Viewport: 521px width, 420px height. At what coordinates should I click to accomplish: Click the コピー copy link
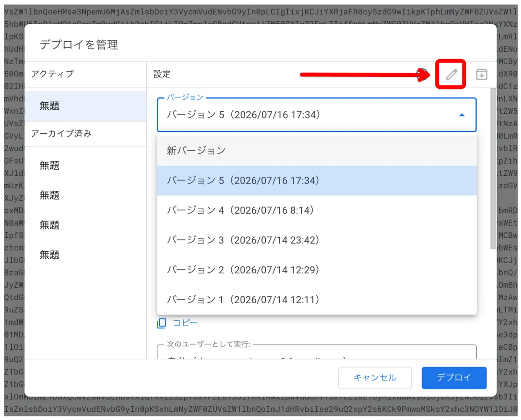(x=178, y=323)
